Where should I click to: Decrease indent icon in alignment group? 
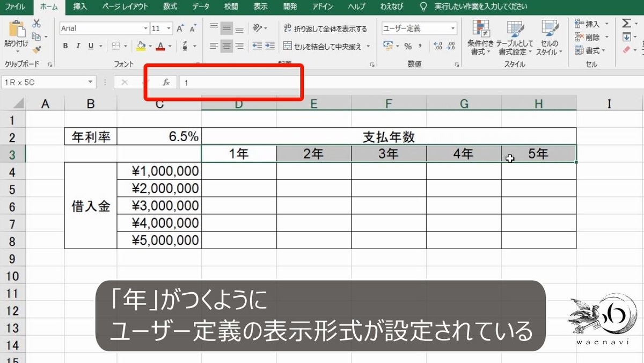pyautogui.click(x=257, y=46)
